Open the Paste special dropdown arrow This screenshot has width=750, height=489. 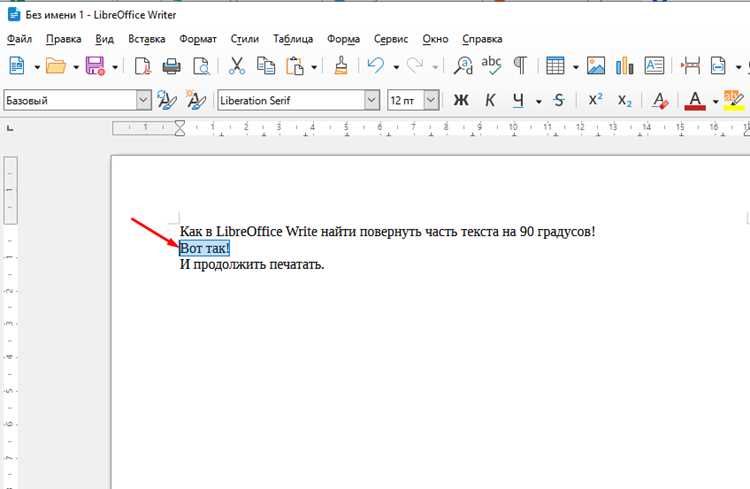[314, 67]
